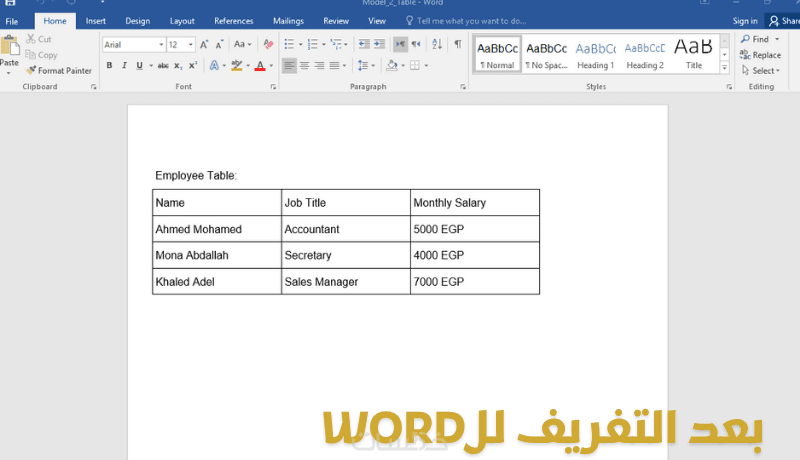The height and width of the screenshot is (460, 800).
Task: Decrease font size with Shrink Font
Action: [219, 44]
